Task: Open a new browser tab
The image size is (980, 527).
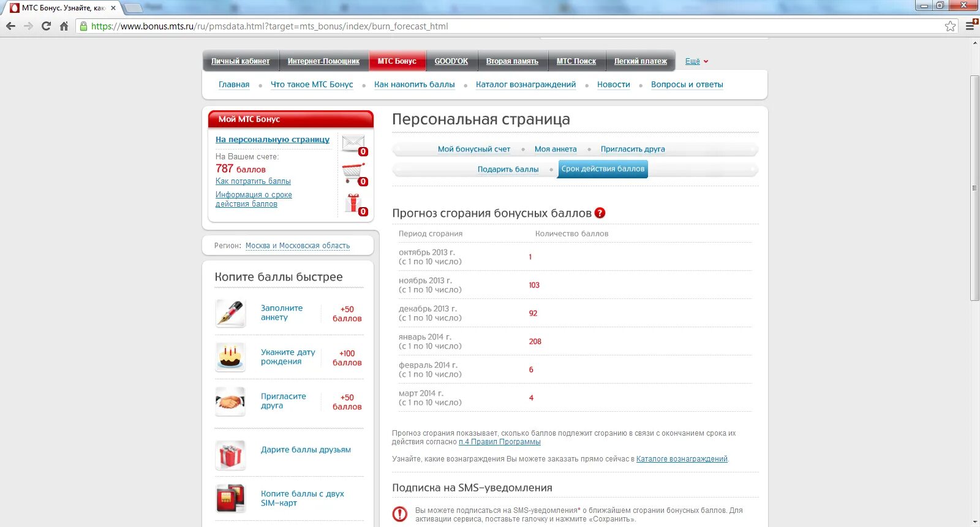Action: click(133, 8)
